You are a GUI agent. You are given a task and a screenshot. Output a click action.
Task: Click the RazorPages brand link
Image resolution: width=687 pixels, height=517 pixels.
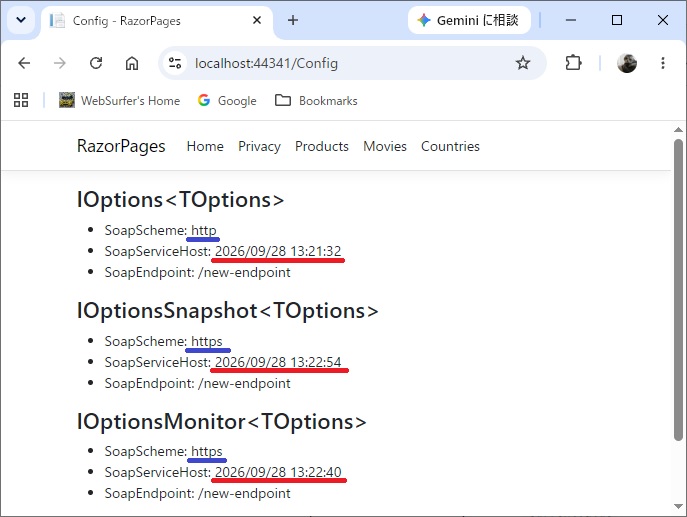point(121,146)
